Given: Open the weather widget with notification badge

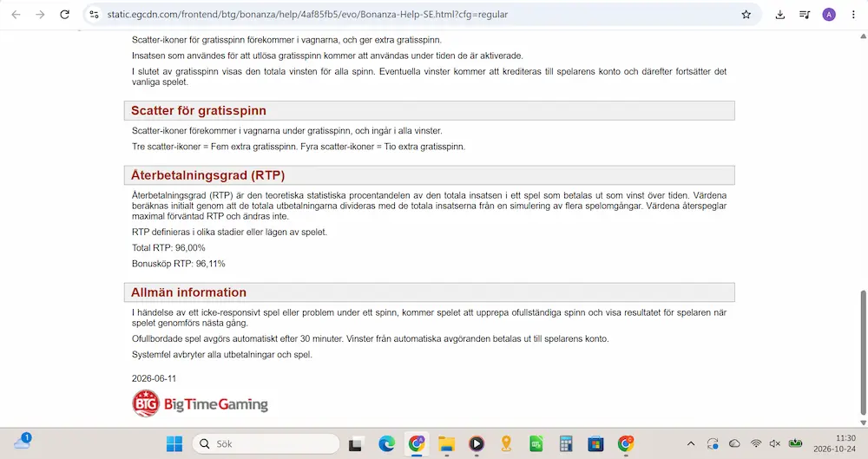Looking at the screenshot, I should point(23,442).
